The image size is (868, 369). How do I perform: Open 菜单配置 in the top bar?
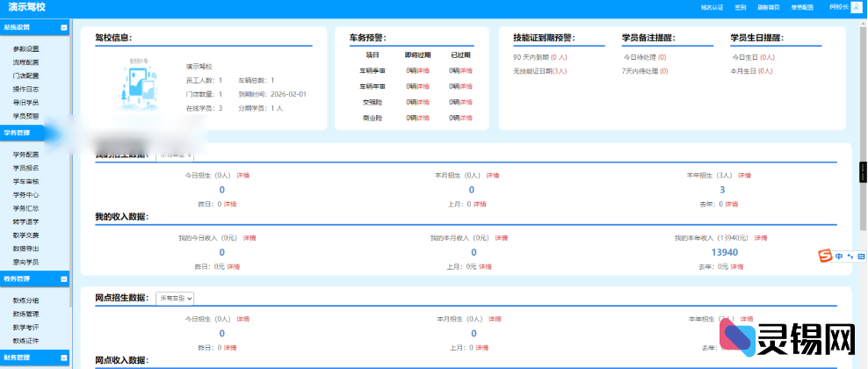802,8
